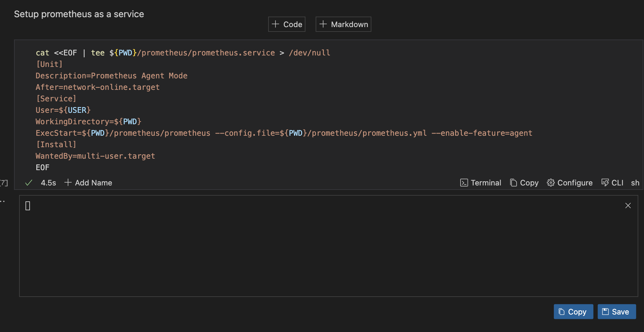
Task: Change the sh language selector
Action: click(635, 183)
